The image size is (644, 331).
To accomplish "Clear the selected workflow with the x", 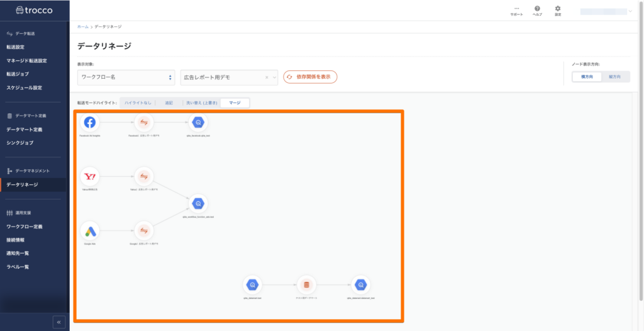I will [x=266, y=77].
